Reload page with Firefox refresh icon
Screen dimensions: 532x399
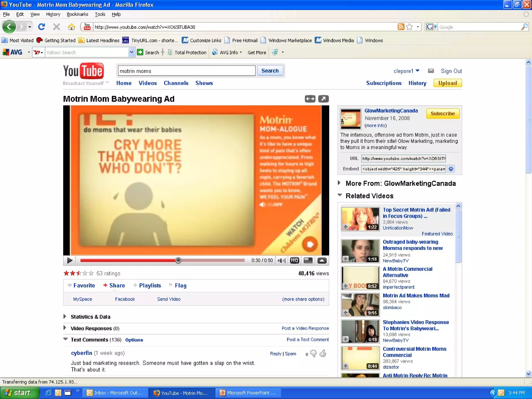pyautogui.click(x=42, y=27)
